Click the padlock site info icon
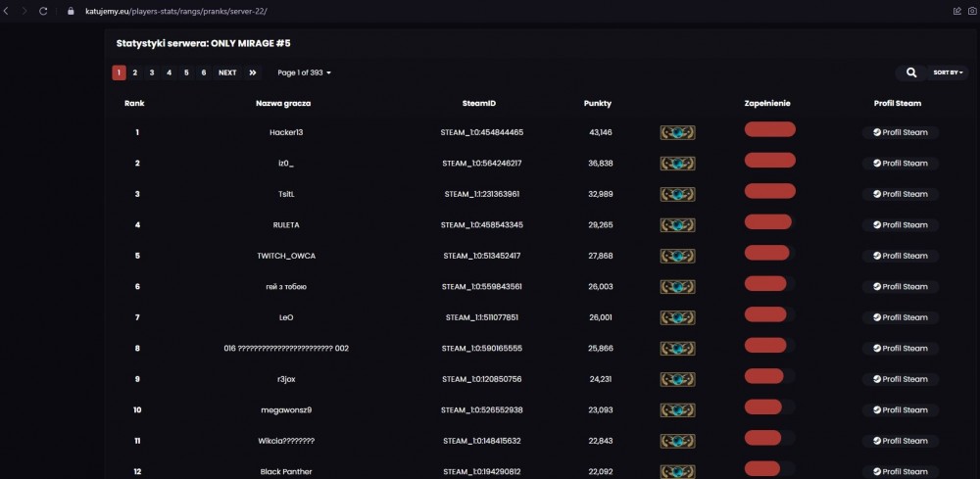 [71, 11]
